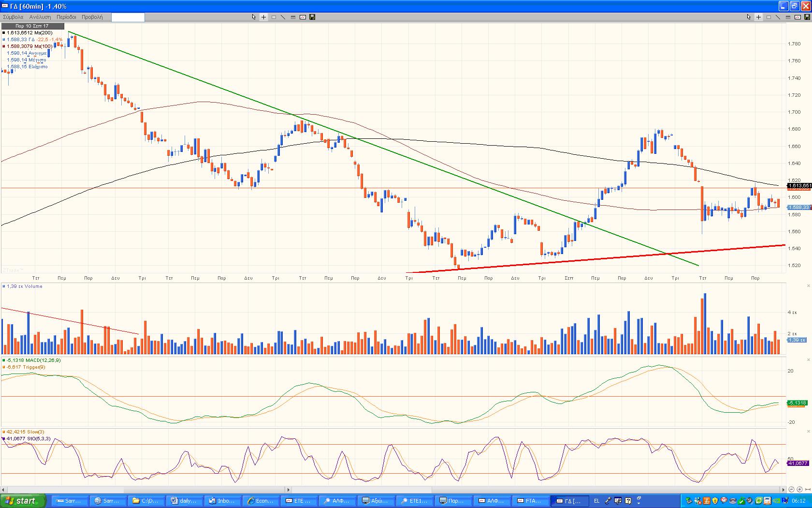Click the fit-width icon at bottom right

pos(807,490)
